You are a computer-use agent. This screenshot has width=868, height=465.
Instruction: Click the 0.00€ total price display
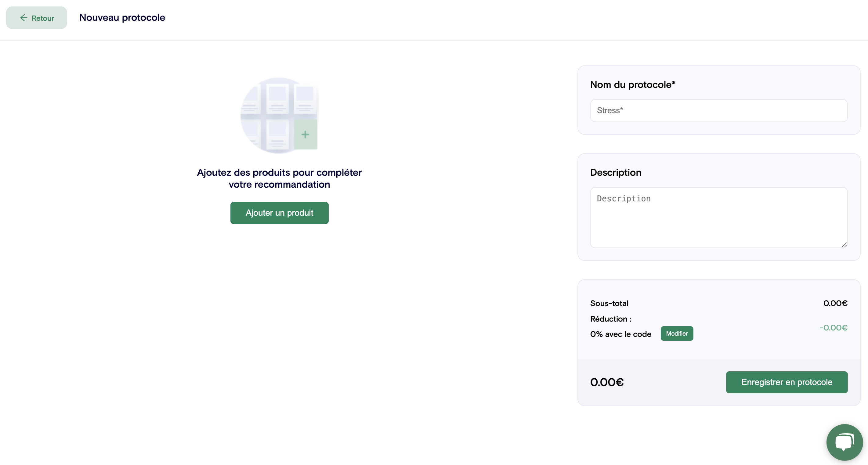(x=607, y=382)
